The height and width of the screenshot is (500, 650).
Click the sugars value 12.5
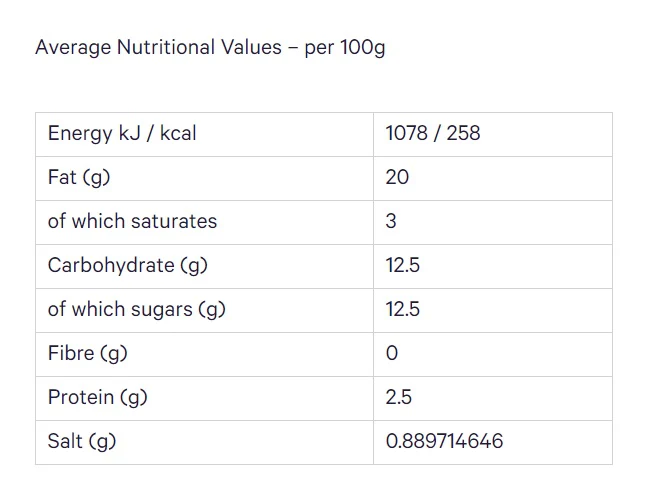403,309
